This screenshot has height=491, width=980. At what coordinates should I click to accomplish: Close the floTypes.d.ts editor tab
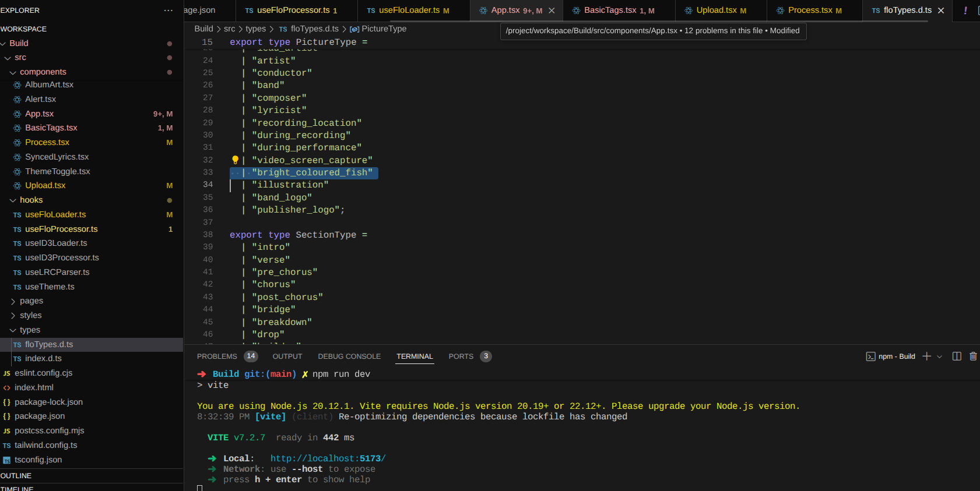(940, 10)
